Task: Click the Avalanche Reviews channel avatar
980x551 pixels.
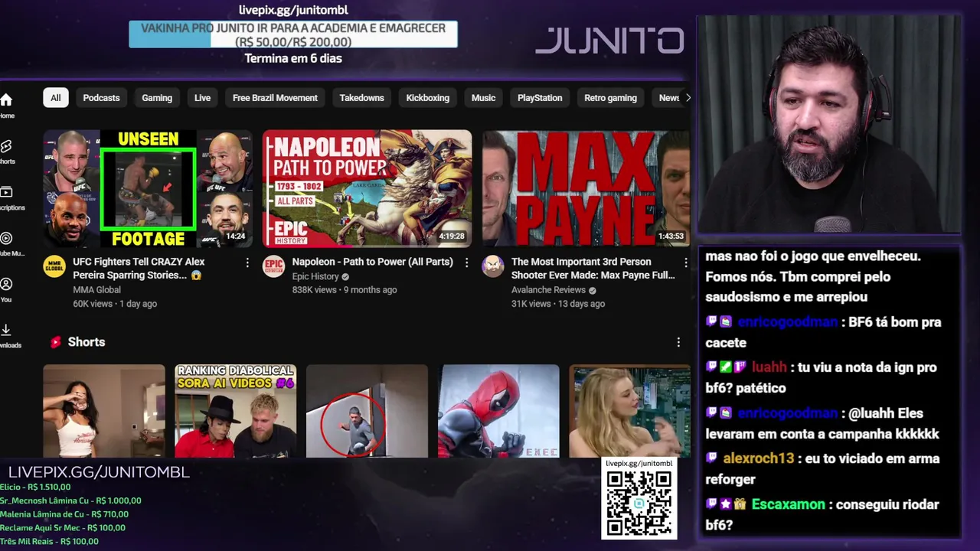Action: pos(493,266)
